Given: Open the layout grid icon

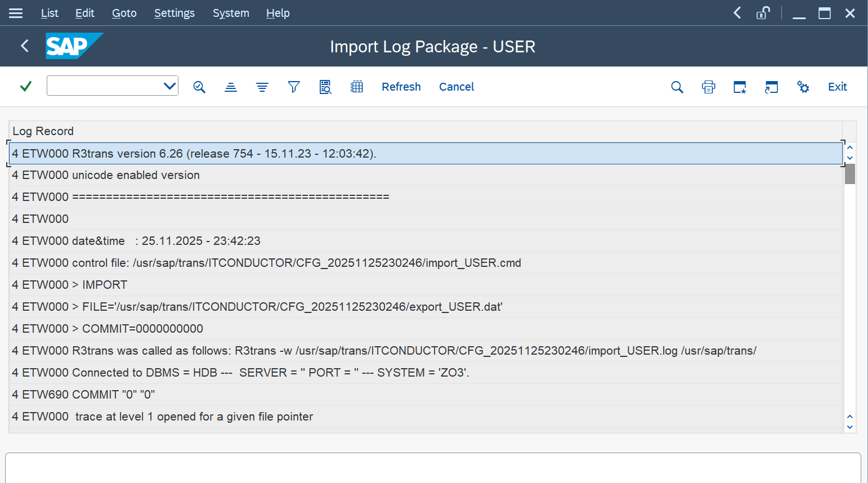Looking at the screenshot, I should click(x=357, y=87).
